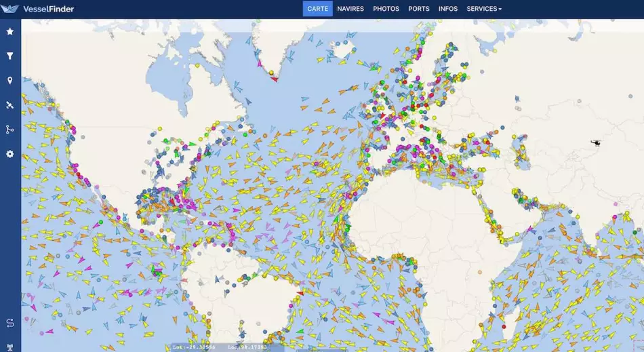This screenshot has width=644, height=352.
Task: Select the satellite icon in sidebar
Action: pyautogui.click(x=10, y=105)
